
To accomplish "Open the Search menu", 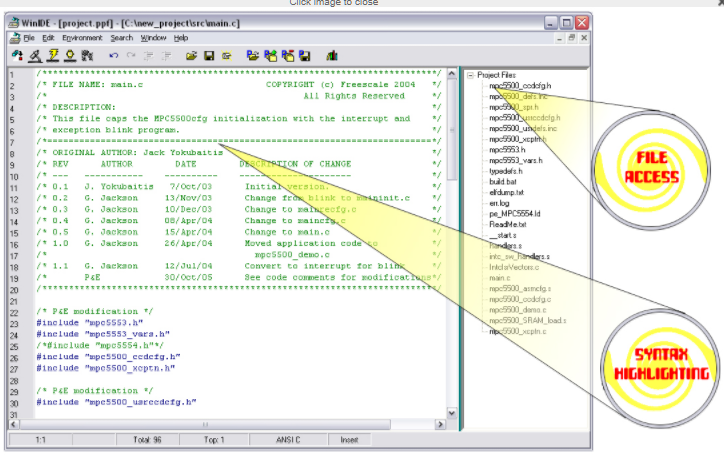I will (122, 37).
